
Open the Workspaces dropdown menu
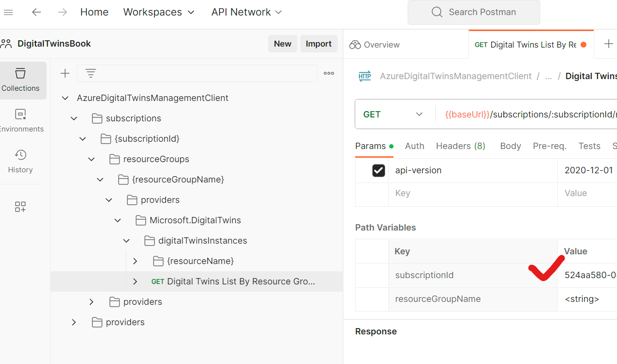pyautogui.click(x=159, y=12)
